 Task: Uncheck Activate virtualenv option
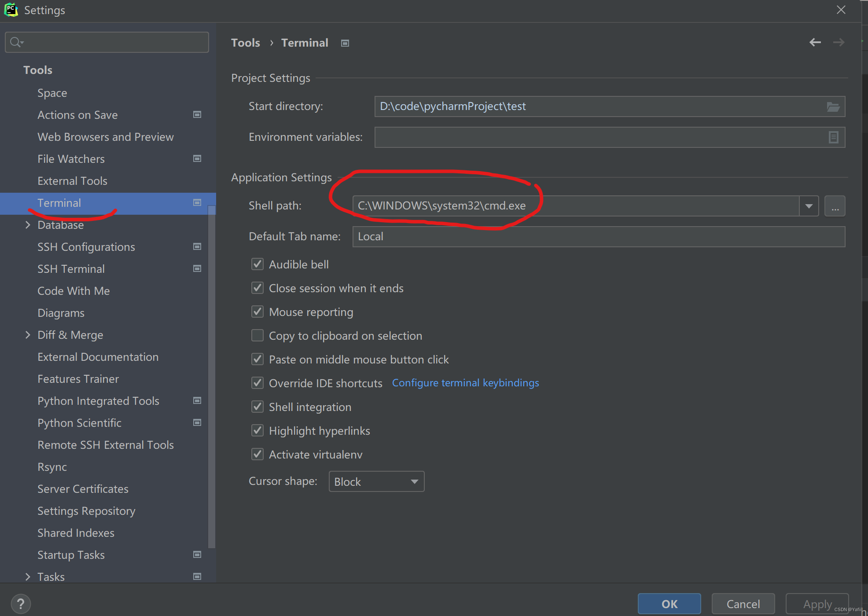[x=257, y=454]
